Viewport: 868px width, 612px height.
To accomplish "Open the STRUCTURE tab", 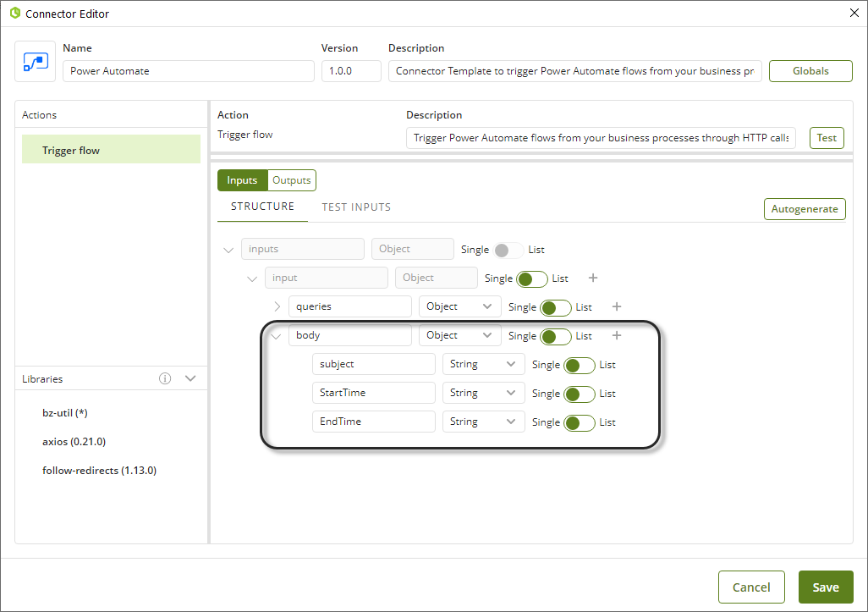I will coord(262,207).
